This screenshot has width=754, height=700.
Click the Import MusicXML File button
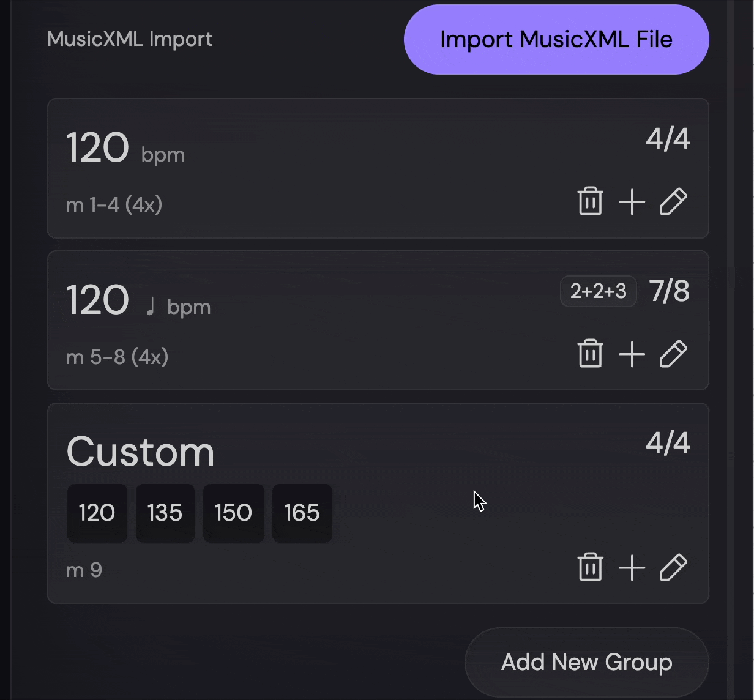(556, 39)
